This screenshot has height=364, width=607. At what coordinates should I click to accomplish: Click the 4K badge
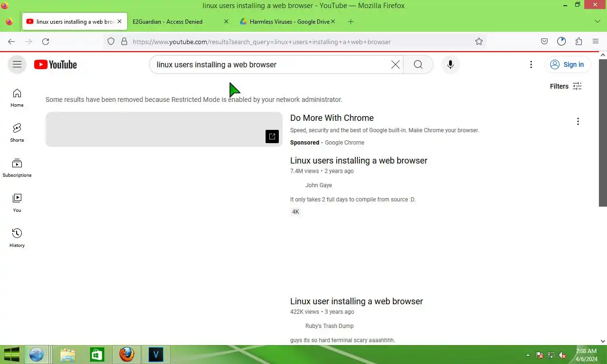(295, 212)
